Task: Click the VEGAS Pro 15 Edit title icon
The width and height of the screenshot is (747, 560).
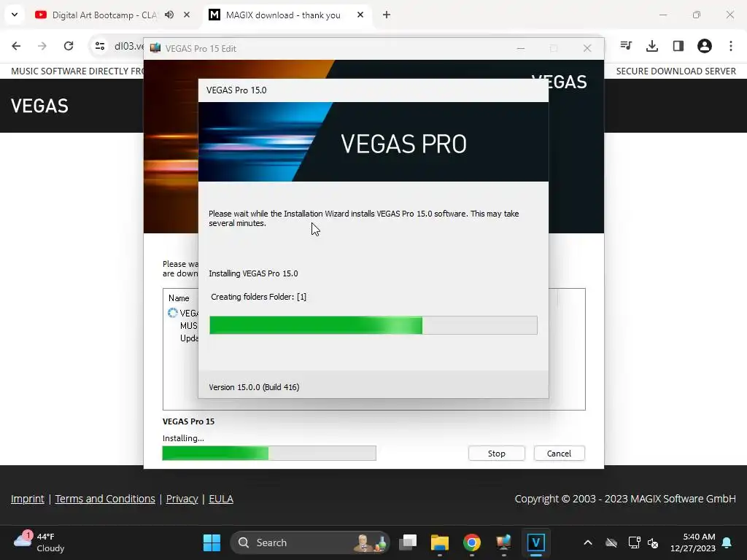Action: pyautogui.click(x=155, y=48)
